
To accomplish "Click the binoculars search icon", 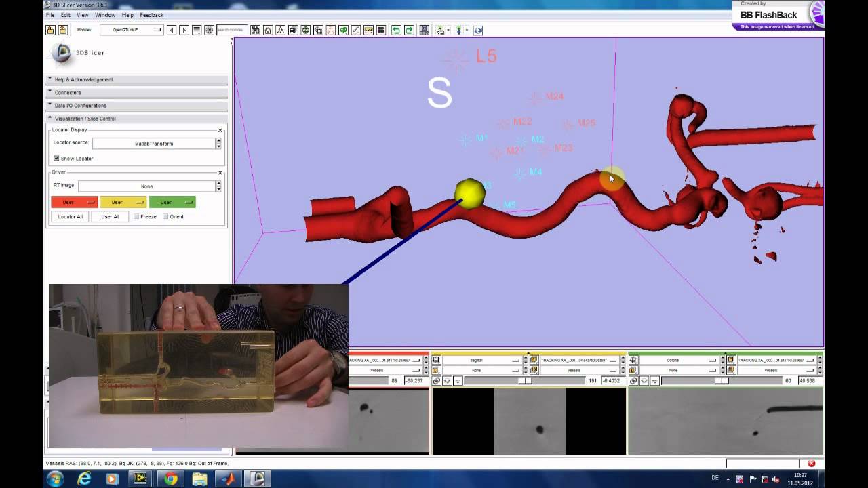I will [x=255, y=30].
